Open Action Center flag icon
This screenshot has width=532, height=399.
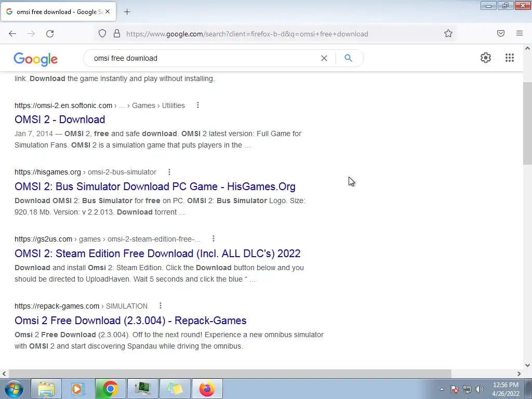[455, 389]
